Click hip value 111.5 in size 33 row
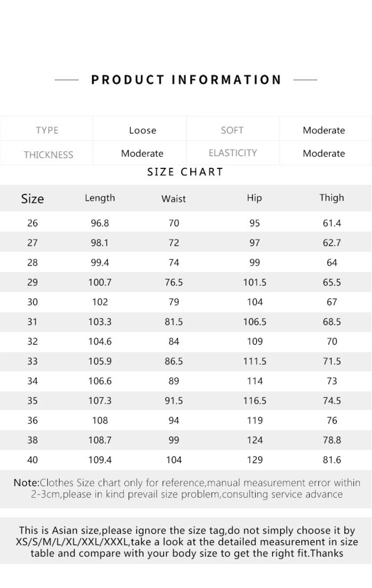 pyautogui.click(x=255, y=361)
